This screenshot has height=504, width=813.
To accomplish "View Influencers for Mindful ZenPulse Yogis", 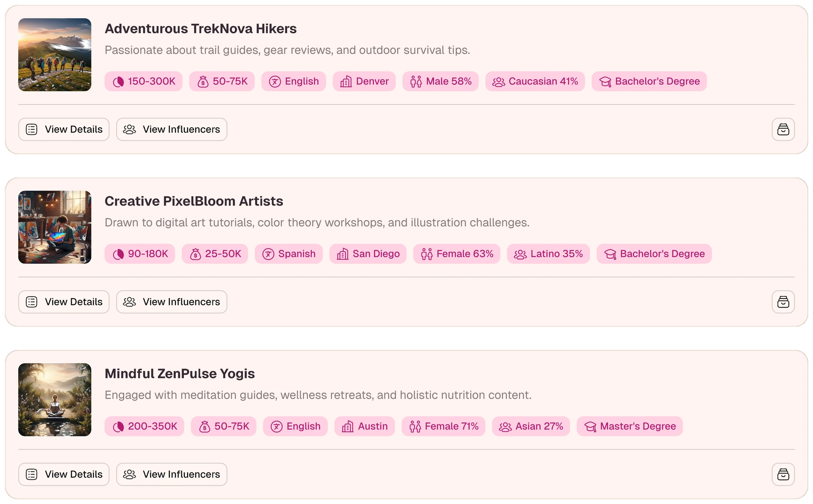I will 172,474.
